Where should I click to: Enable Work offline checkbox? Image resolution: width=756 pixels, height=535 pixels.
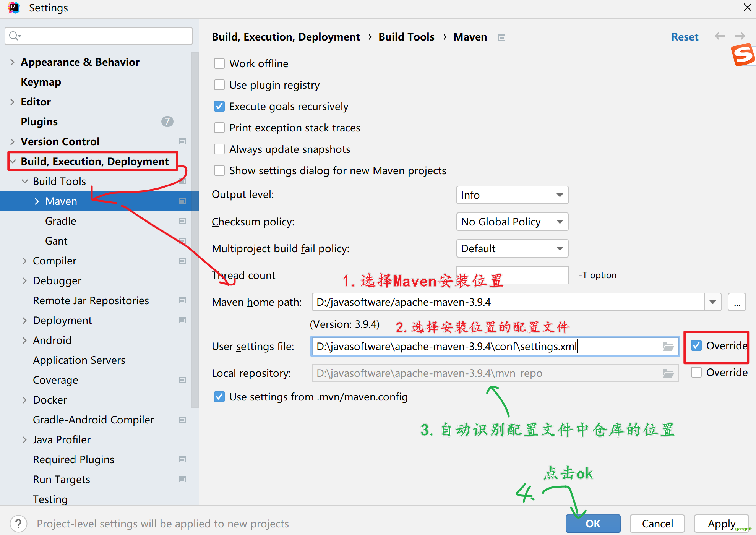(219, 63)
